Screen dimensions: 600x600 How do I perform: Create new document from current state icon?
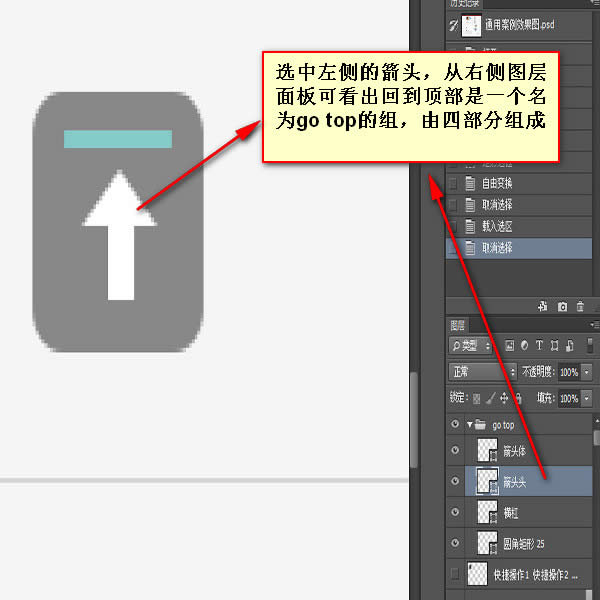pos(543,306)
